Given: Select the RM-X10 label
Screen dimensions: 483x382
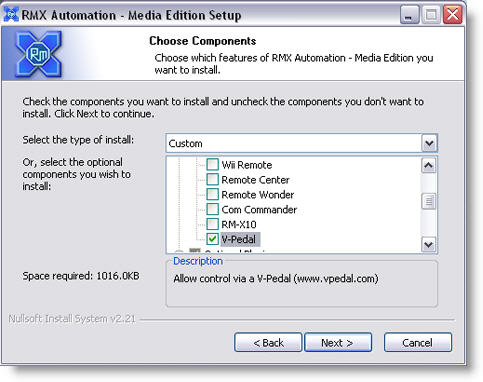Looking at the screenshot, I should click(239, 224).
